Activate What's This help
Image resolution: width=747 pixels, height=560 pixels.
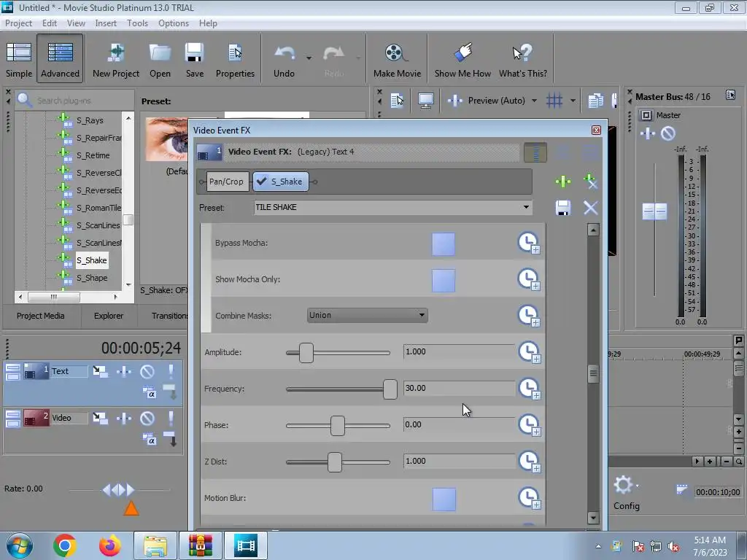[x=522, y=60]
